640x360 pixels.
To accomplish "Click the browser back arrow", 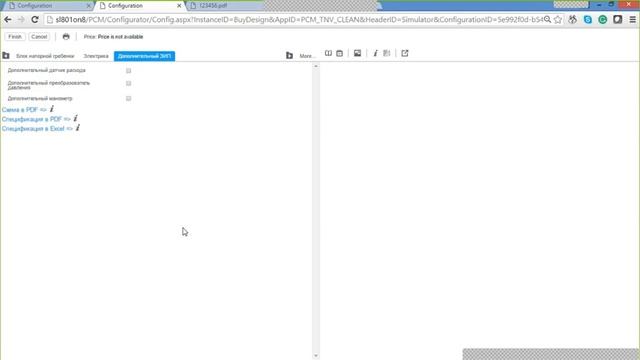I will pos(8,20).
